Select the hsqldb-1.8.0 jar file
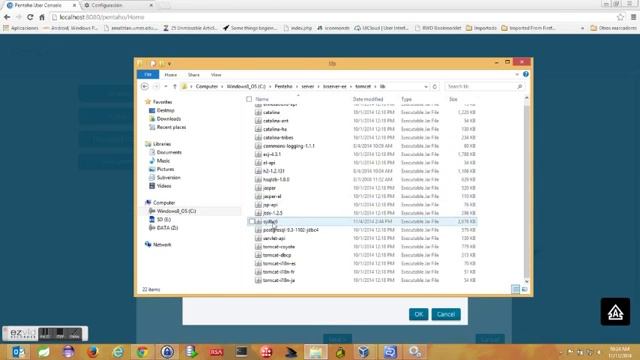The height and width of the screenshot is (360, 640). pyautogui.click(x=276, y=180)
